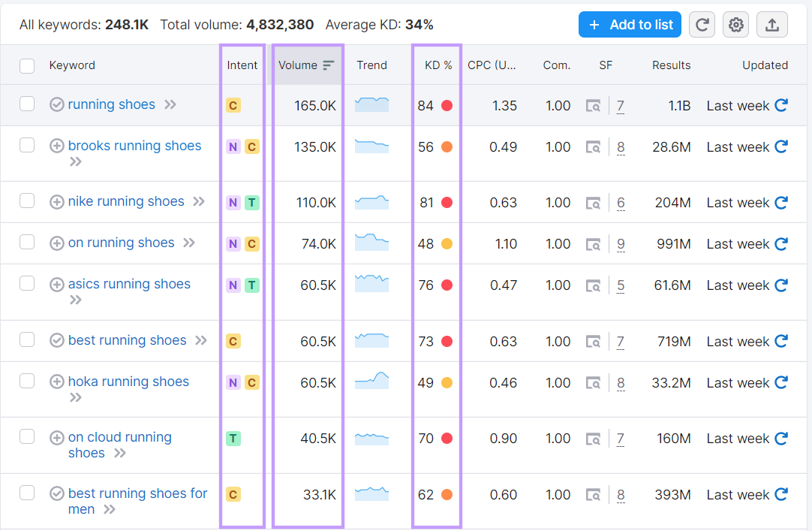Open table settings with the gear icon
Screen dimensions: 812x531
tap(736, 25)
